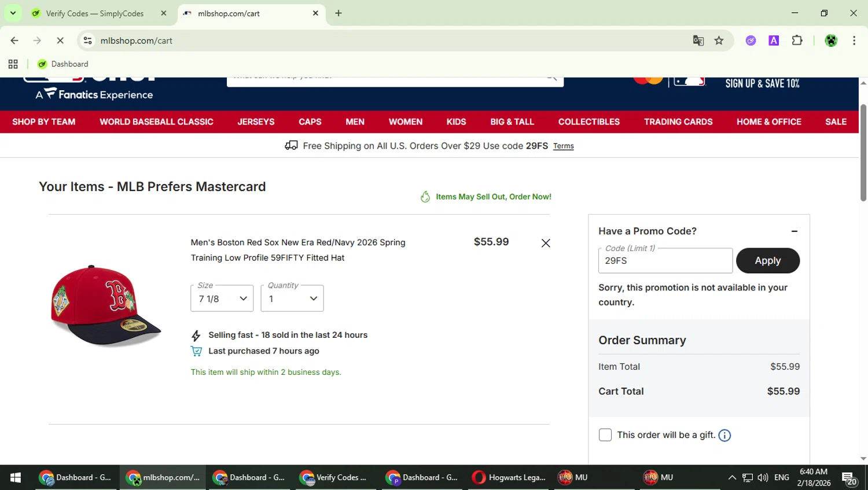Open the Size 7 1/8 dropdown
Viewport: 868px width, 490px height.
[x=222, y=299]
